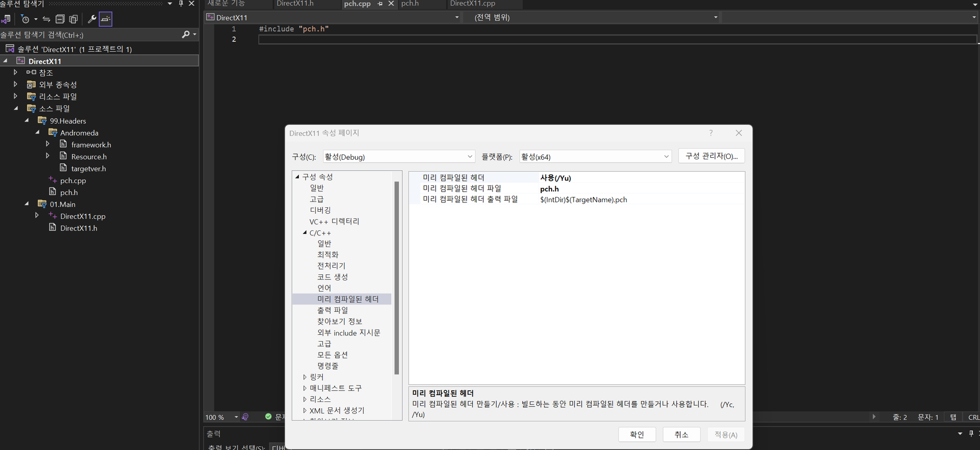Image resolution: width=980 pixels, height=450 pixels.
Task: Expand the 리소스 파일 filter
Action: coord(16,96)
